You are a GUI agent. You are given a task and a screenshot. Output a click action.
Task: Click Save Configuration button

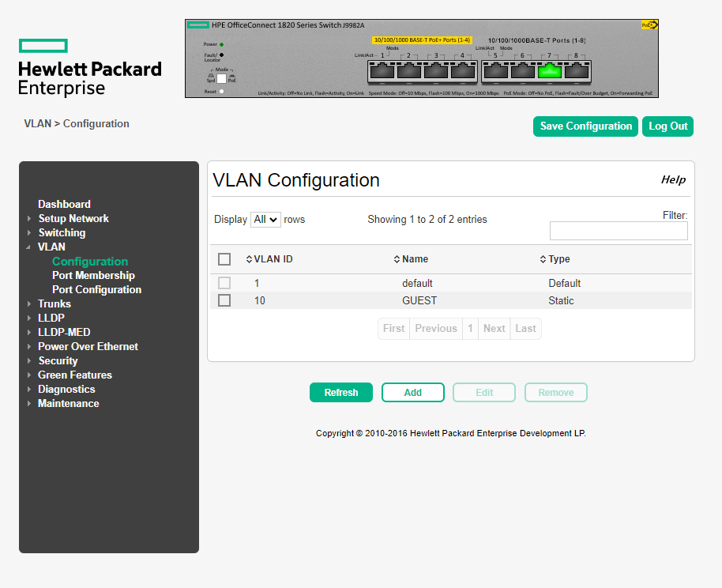585,126
